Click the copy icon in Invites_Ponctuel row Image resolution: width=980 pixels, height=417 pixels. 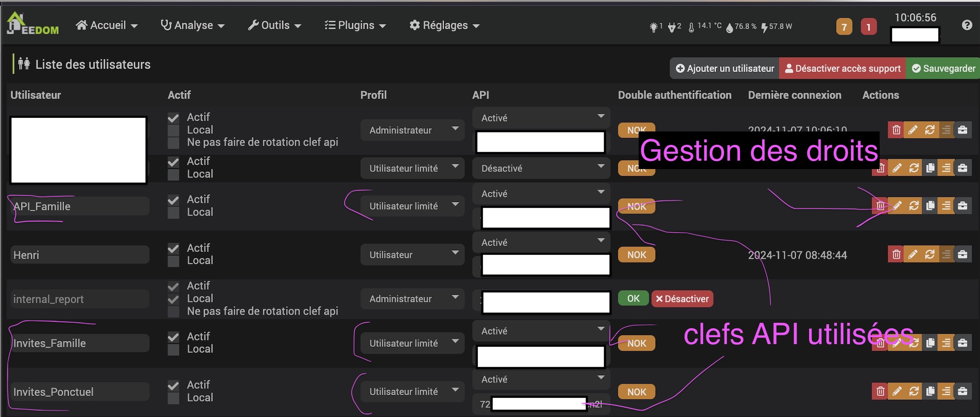coord(930,391)
